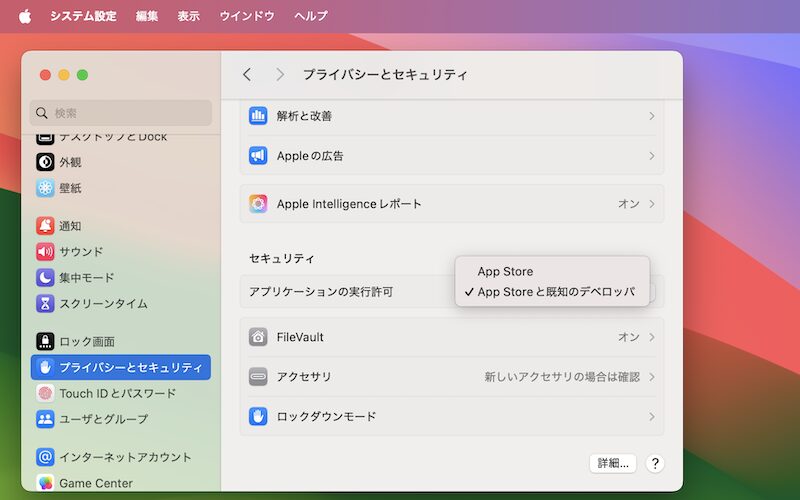Image resolution: width=800 pixels, height=500 pixels.
Task: Open the システム設定 menu
Action: tap(83, 16)
